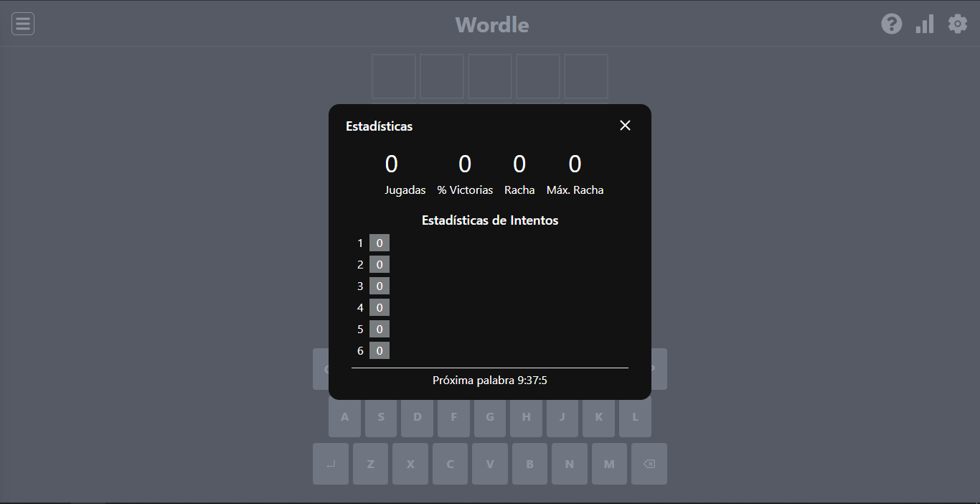The image size is (980, 504).
Task: Click the Estadísticas dialog heading
Action: (x=380, y=126)
